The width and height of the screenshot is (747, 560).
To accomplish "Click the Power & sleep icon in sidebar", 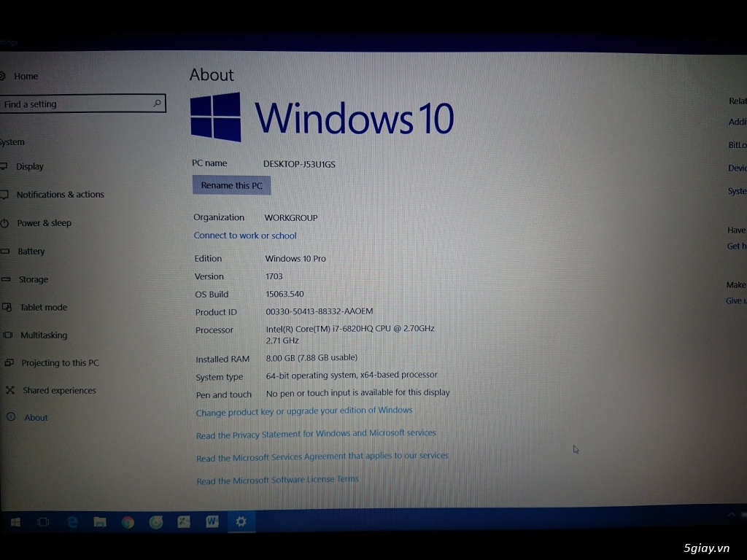I will pyautogui.click(x=4, y=223).
